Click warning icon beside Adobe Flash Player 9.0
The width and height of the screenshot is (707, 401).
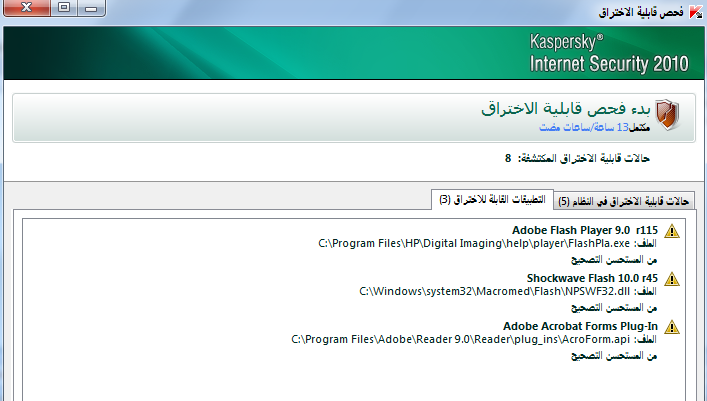tap(672, 231)
